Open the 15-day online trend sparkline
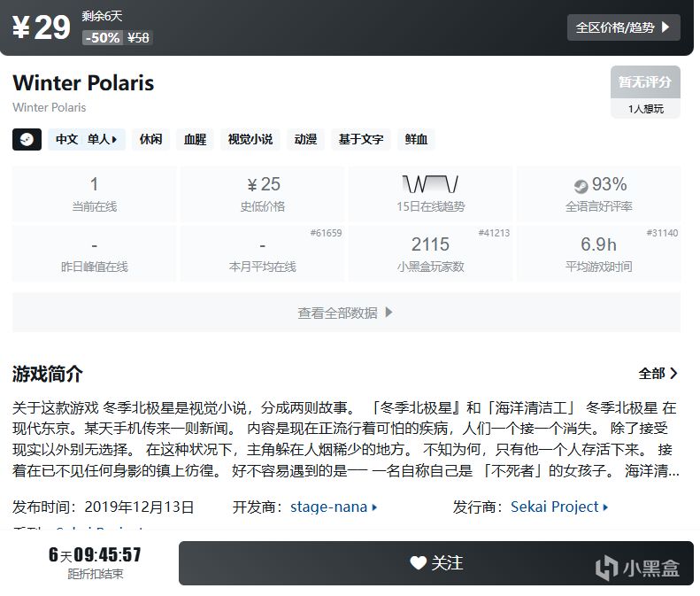Viewport: 700px width, 596px height. point(430,183)
